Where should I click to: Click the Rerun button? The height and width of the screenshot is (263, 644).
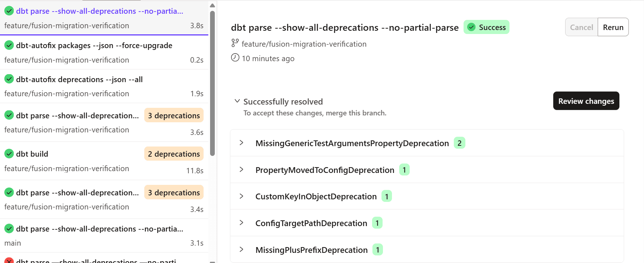click(x=613, y=27)
